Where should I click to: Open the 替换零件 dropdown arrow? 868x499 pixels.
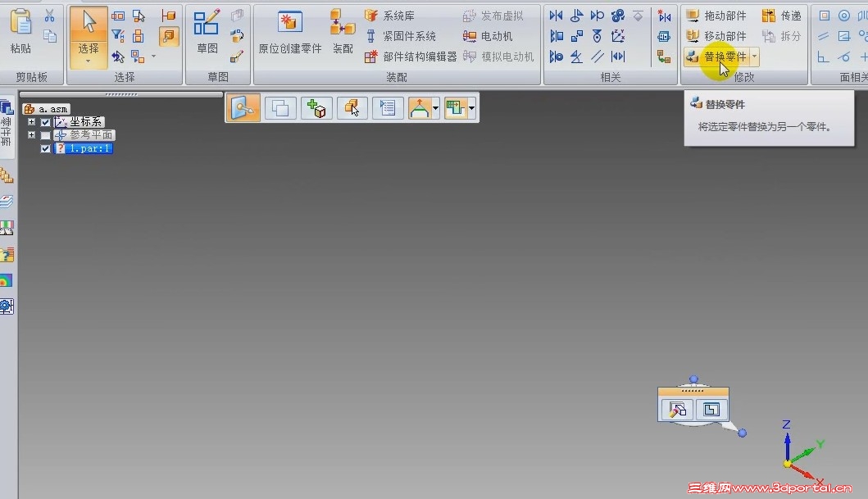point(754,57)
